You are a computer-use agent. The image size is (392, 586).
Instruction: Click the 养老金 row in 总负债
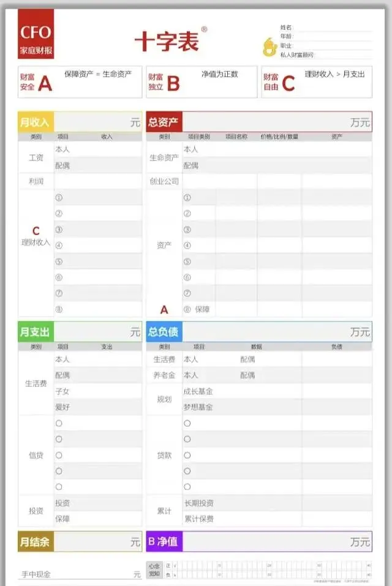259,375
